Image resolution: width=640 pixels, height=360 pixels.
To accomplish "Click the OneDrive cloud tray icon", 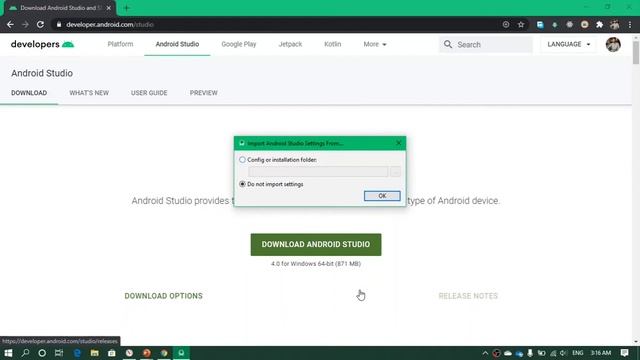I will pyautogui.click(x=508, y=353).
